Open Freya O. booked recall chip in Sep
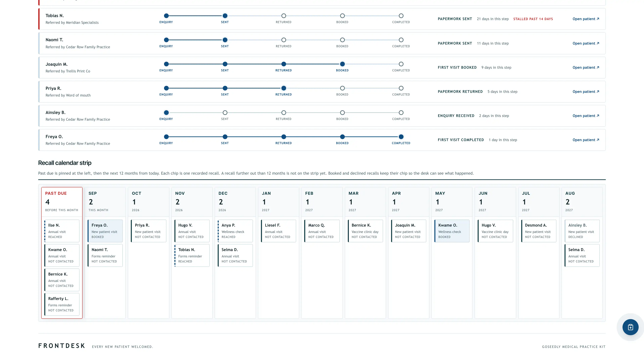644x362 pixels. pos(105,231)
